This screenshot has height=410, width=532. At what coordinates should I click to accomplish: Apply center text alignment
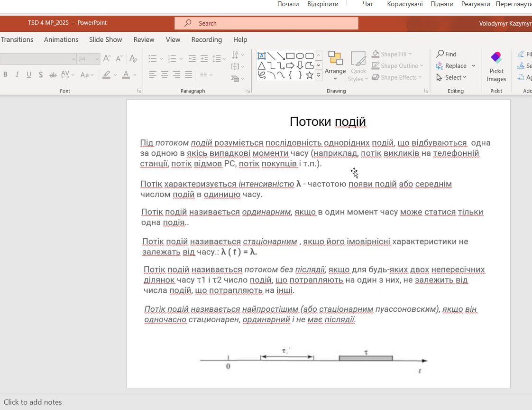(165, 75)
